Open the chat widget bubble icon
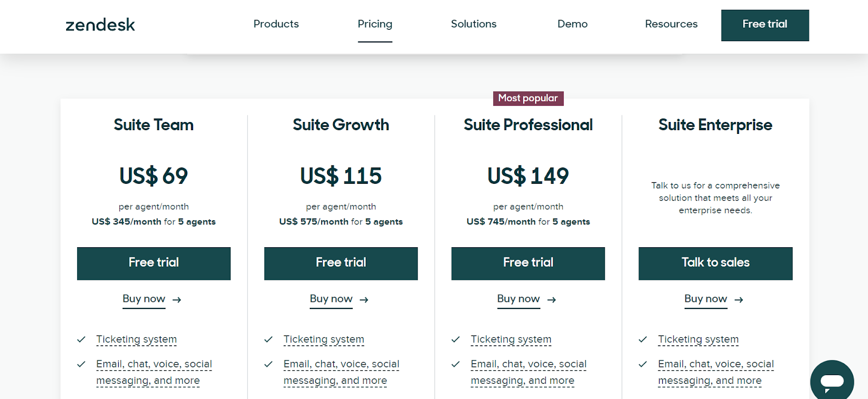 [832, 382]
